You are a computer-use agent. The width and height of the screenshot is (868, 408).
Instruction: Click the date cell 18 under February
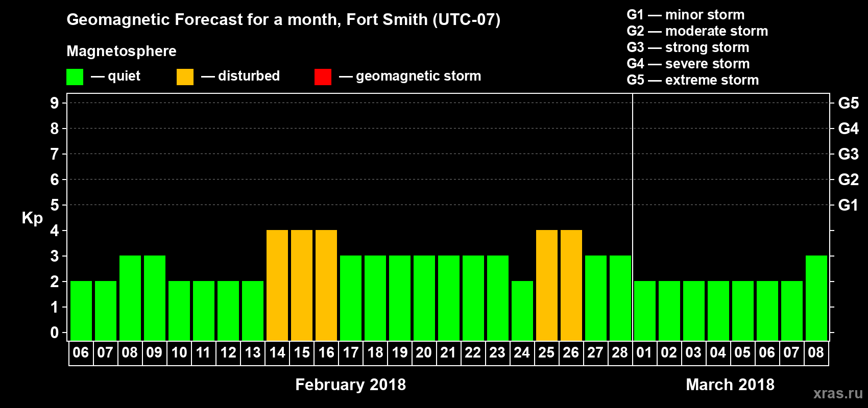375,353
